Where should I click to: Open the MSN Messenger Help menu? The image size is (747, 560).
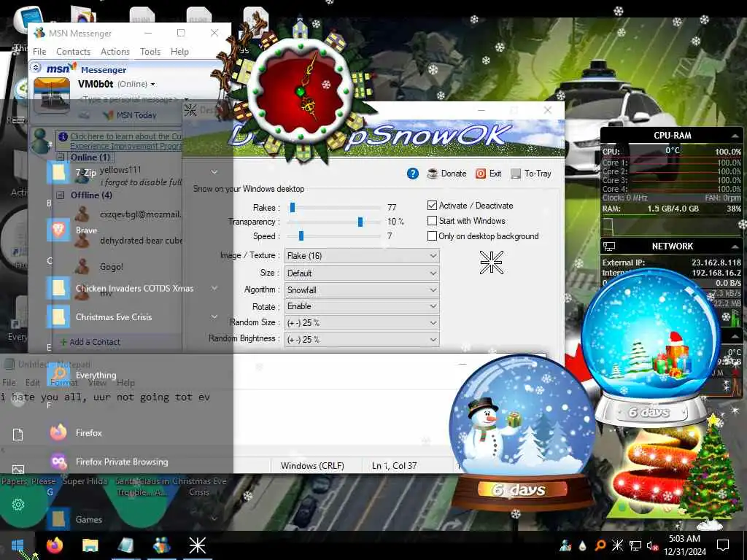coord(179,52)
